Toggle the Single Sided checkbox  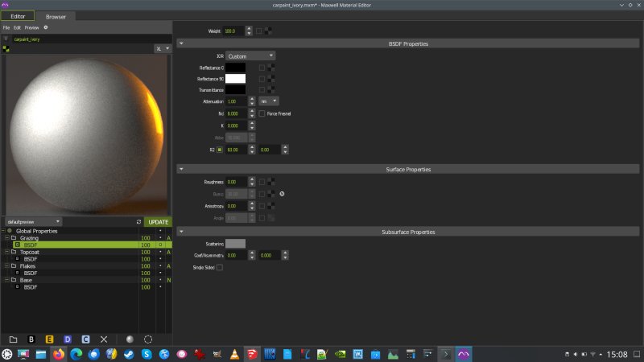pos(220,267)
